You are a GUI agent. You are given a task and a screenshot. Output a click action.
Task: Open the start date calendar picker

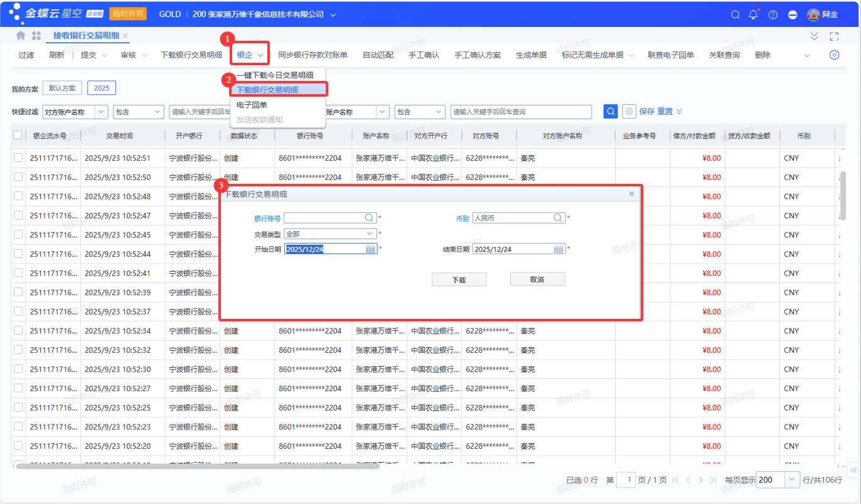[370, 249]
